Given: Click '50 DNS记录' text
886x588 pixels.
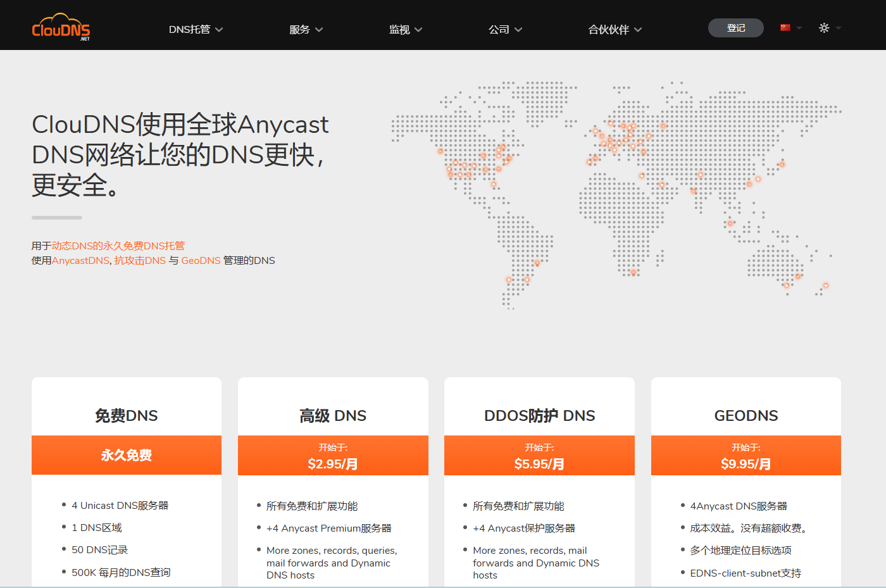Looking at the screenshot, I should (99, 549).
